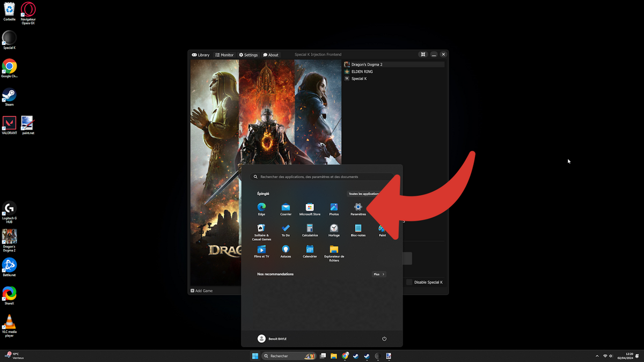Viewport: 644px width, 362px height.
Task: Open Microsoft Store in the Start menu
Action: pyautogui.click(x=310, y=209)
